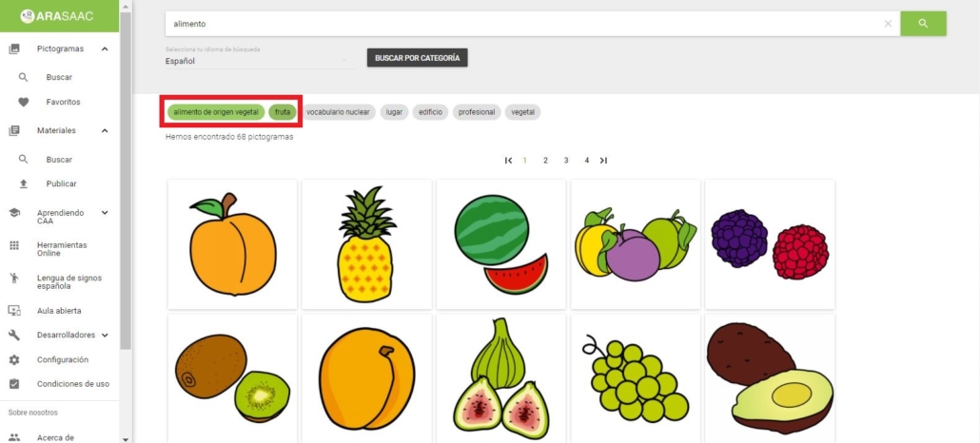980x443 pixels.
Task: Click the green search magnifier button
Action: (x=923, y=24)
